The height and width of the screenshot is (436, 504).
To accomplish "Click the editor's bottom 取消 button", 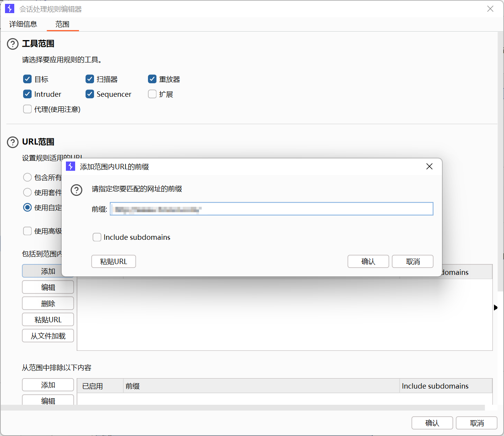I will pos(477,423).
